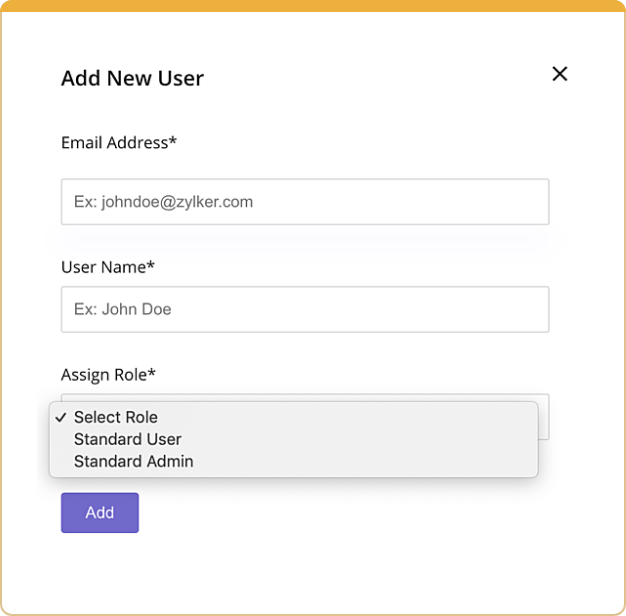
Task: Pick Standard Admin from the role list
Action: 134,461
